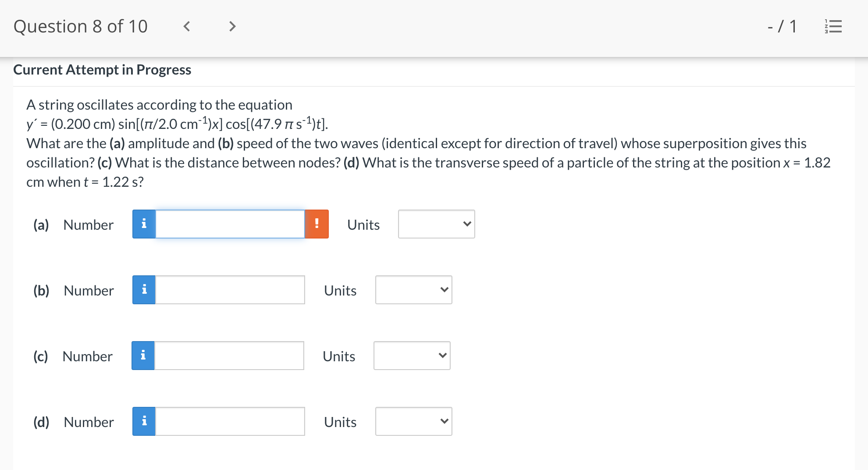Click inside the Number field for part (d)
Image resolution: width=868 pixels, height=470 pixels.
(230, 421)
